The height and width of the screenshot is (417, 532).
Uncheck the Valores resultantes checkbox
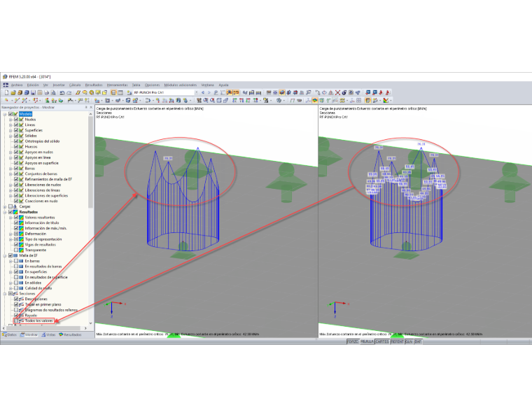click(16, 218)
